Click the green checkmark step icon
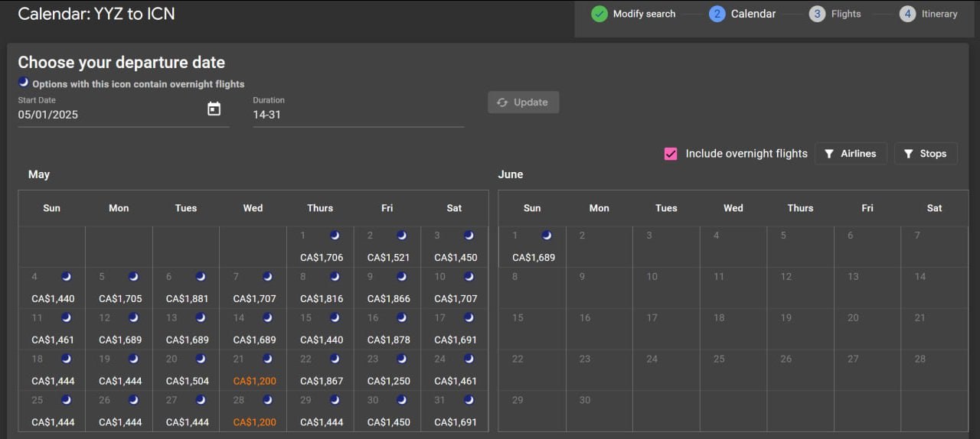Screen dimensions: 980x439 coord(599,14)
